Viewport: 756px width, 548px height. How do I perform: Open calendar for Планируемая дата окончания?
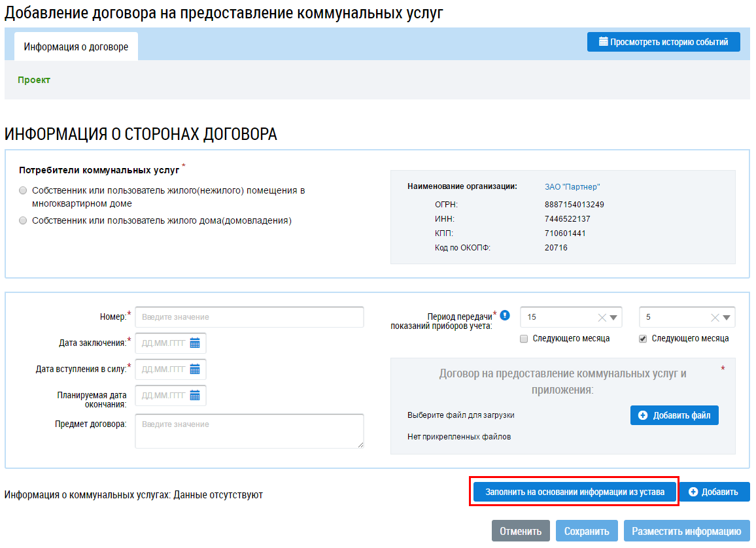(x=194, y=395)
